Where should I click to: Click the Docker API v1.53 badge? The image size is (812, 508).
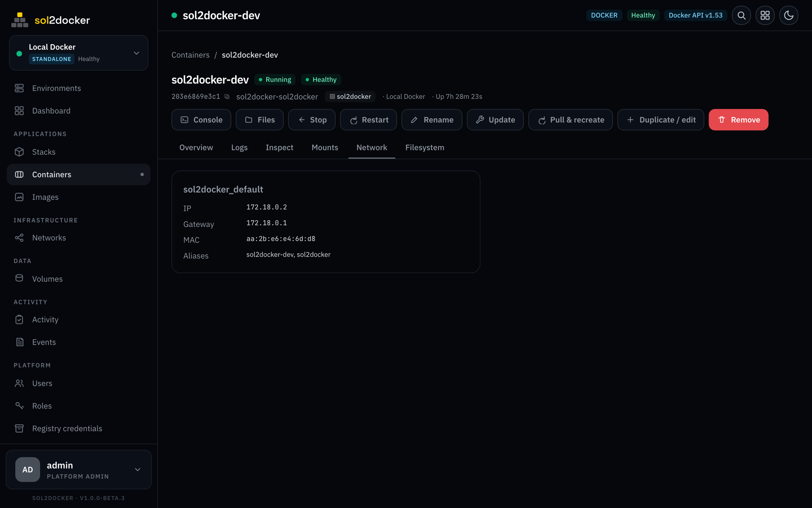point(695,15)
